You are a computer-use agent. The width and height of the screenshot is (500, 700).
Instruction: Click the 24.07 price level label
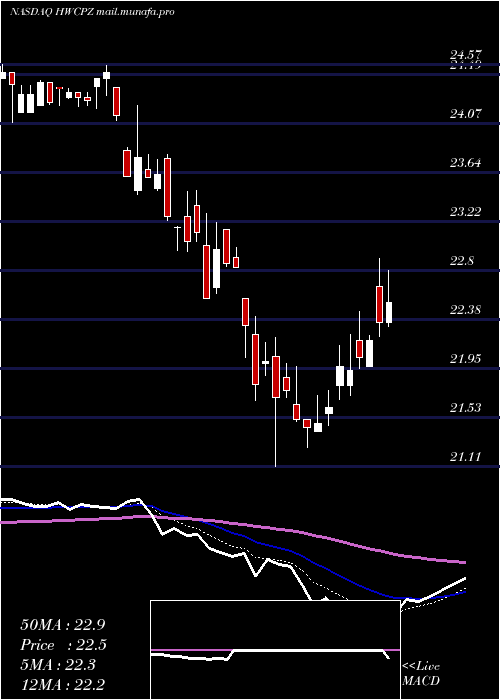tap(466, 114)
